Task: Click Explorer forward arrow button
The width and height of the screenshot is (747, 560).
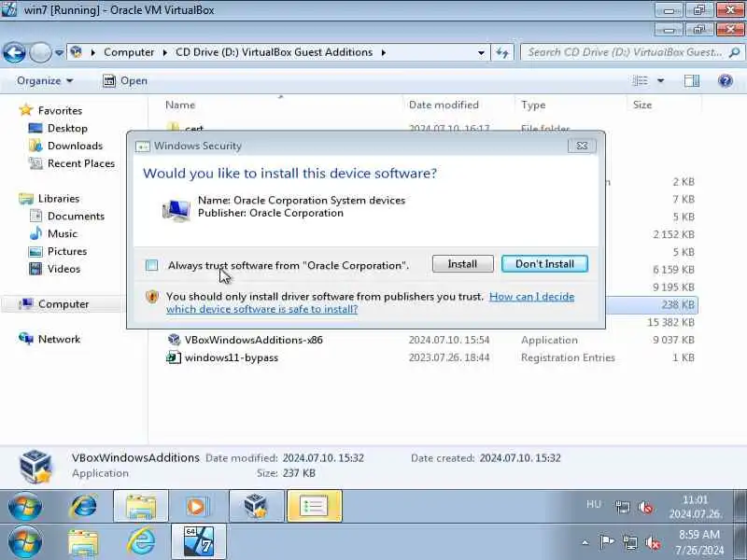Action: pos(40,52)
